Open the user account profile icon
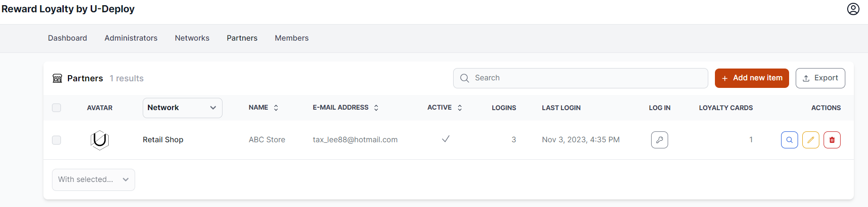 (x=853, y=9)
